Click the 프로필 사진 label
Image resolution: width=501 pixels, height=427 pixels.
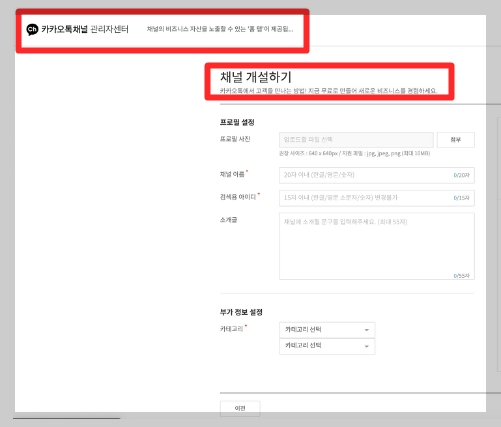point(235,139)
